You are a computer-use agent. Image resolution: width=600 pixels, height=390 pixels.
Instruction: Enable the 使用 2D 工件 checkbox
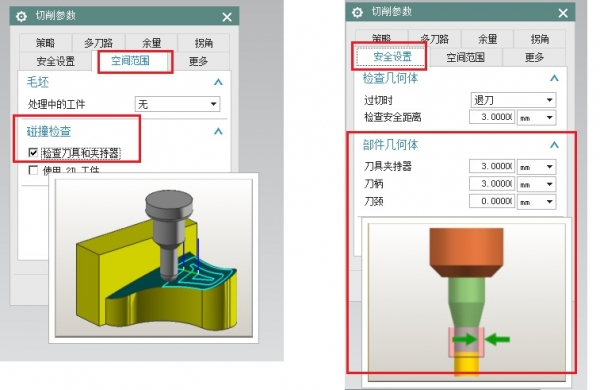[x=33, y=170]
